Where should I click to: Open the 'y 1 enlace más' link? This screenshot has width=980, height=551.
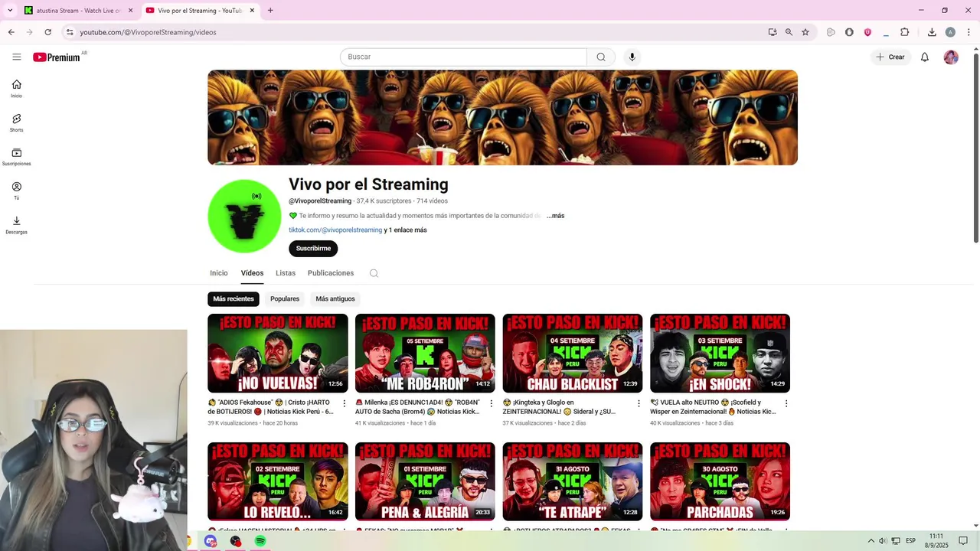[x=406, y=230]
